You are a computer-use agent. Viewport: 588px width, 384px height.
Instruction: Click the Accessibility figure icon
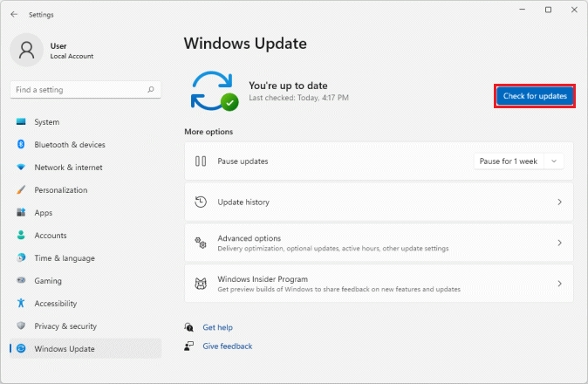21,304
